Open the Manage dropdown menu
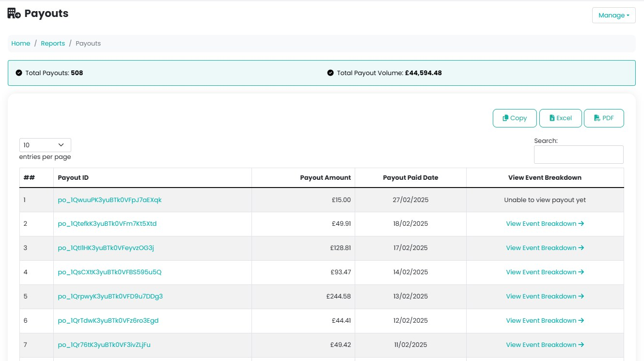 (x=613, y=15)
